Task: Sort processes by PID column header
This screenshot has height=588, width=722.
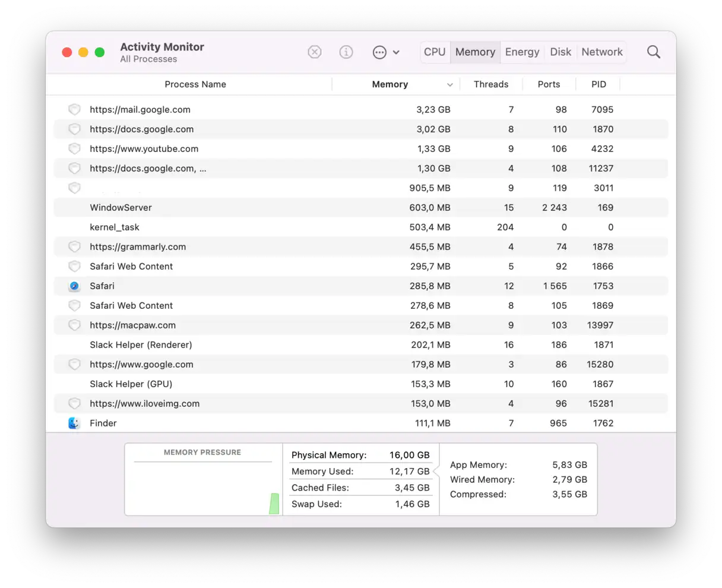Action: 598,84
